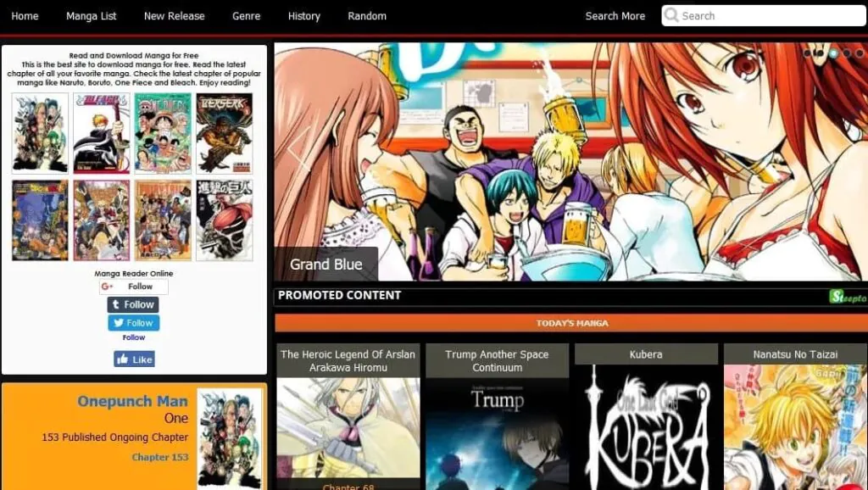Screen dimensions: 868x490
Task: Open the Chapter 153 link
Action: pos(160,457)
